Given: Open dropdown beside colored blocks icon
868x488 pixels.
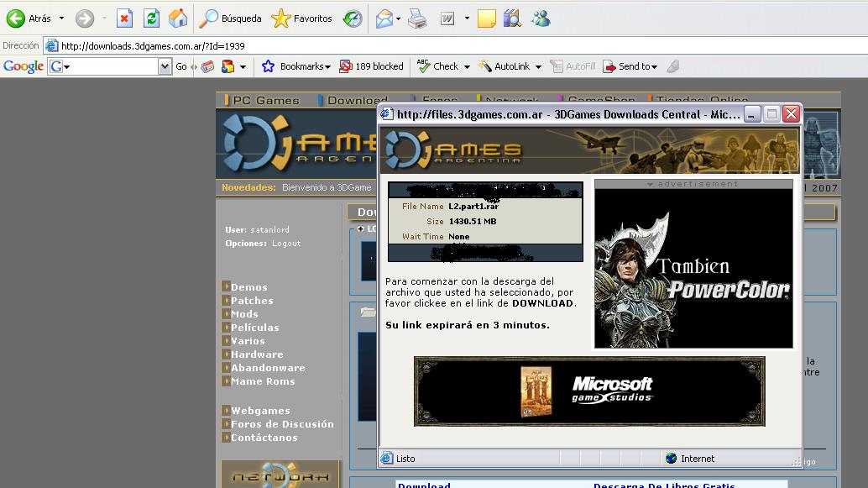Looking at the screenshot, I should [243, 67].
